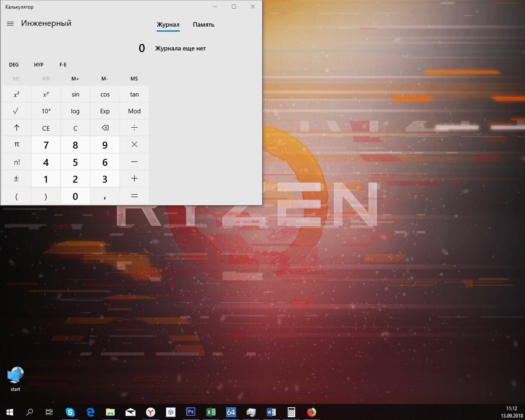The image size is (525, 420).
Task: Click the equals button
Action: (134, 196)
